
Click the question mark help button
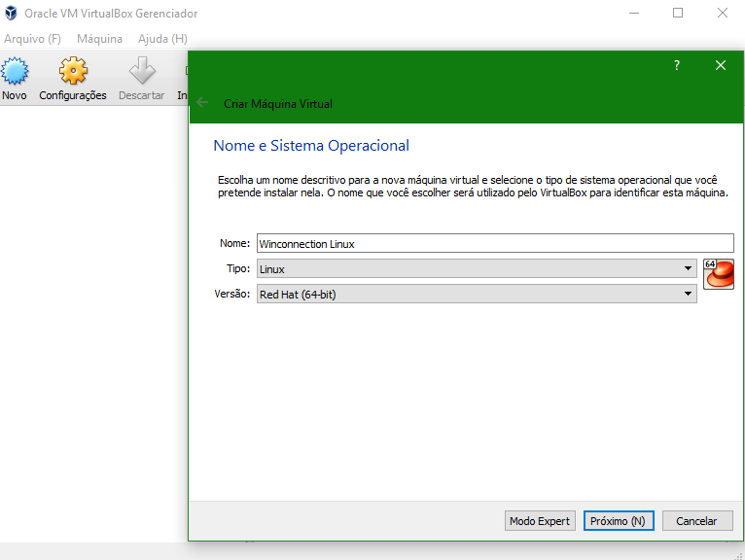coord(677,65)
